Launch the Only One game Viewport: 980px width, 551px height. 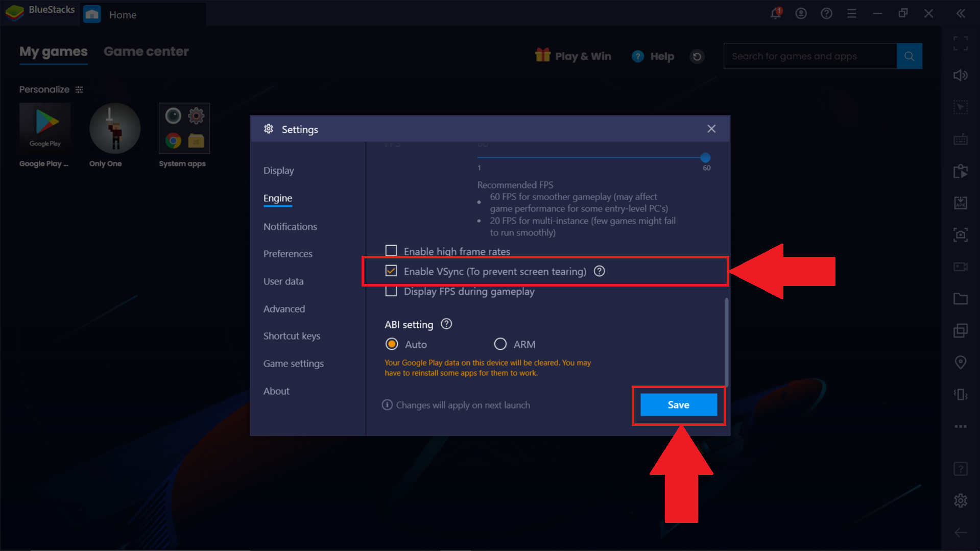[115, 128]
